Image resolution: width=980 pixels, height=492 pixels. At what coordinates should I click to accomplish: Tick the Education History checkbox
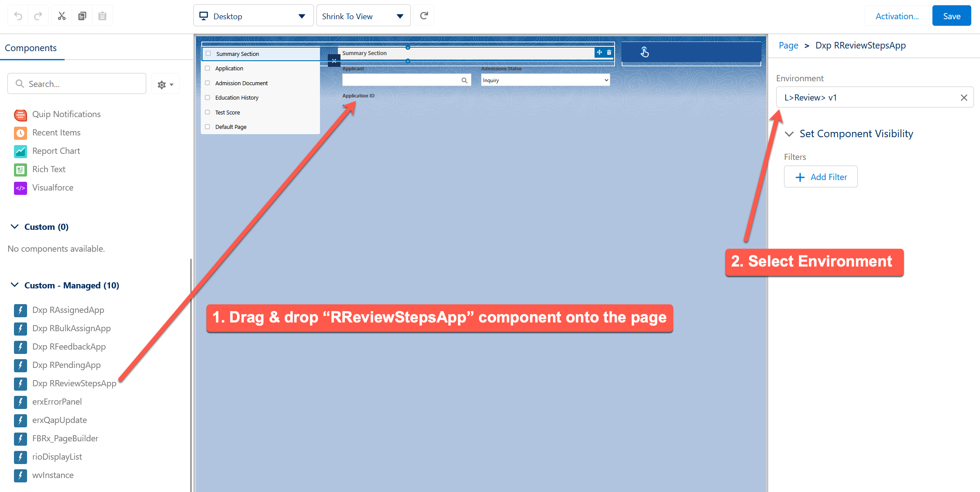click(x=208, y=97)
